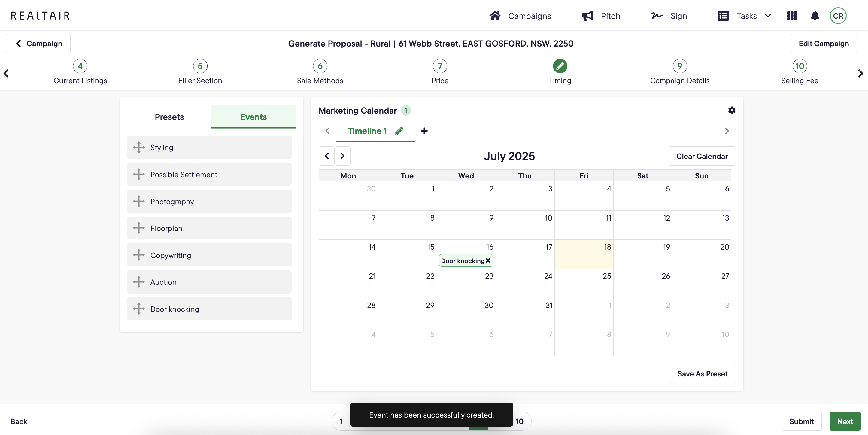Click the Submit button
Screen dimensions: 868x435
coord(801,421)
